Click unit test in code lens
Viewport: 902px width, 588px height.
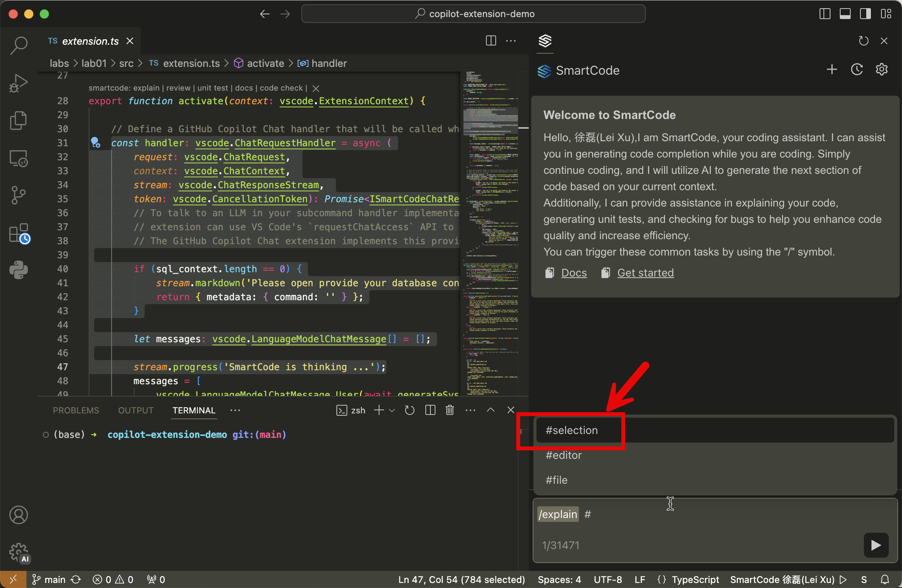(213, 88)
